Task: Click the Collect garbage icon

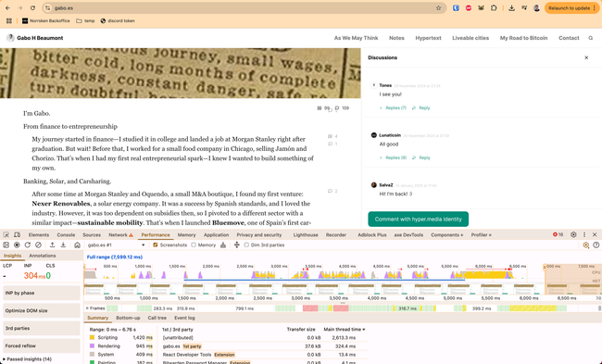Action: point(223,245)
